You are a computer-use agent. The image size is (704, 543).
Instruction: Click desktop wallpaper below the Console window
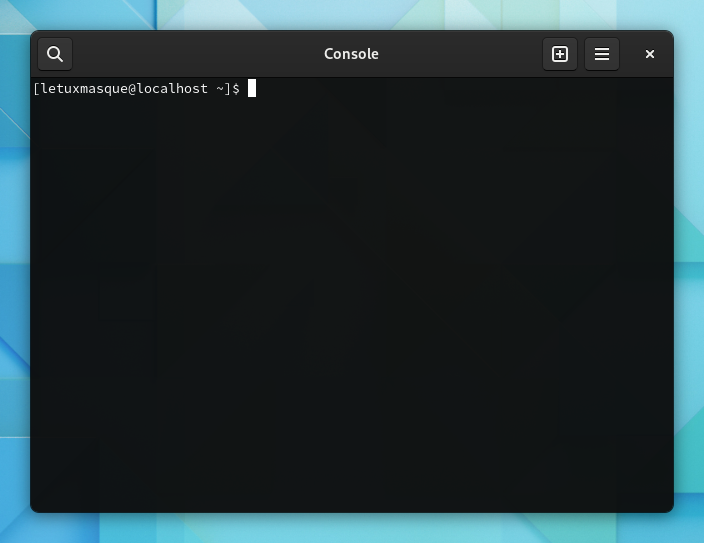pyautogui.click(x=351, y=529)
